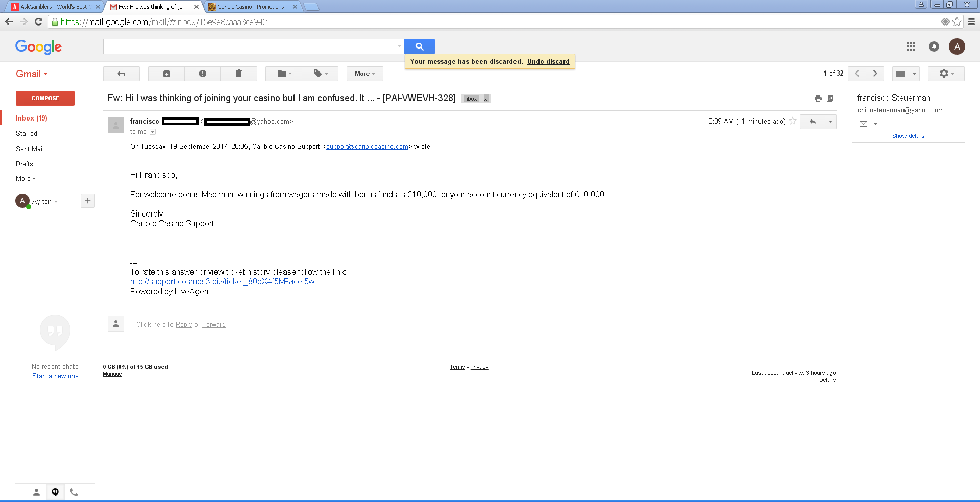Image resolution: width=980 pixels, height=502 pixels.
Task: Switch to Hangouts conversations tab
Action: click(x=55, y=492)
